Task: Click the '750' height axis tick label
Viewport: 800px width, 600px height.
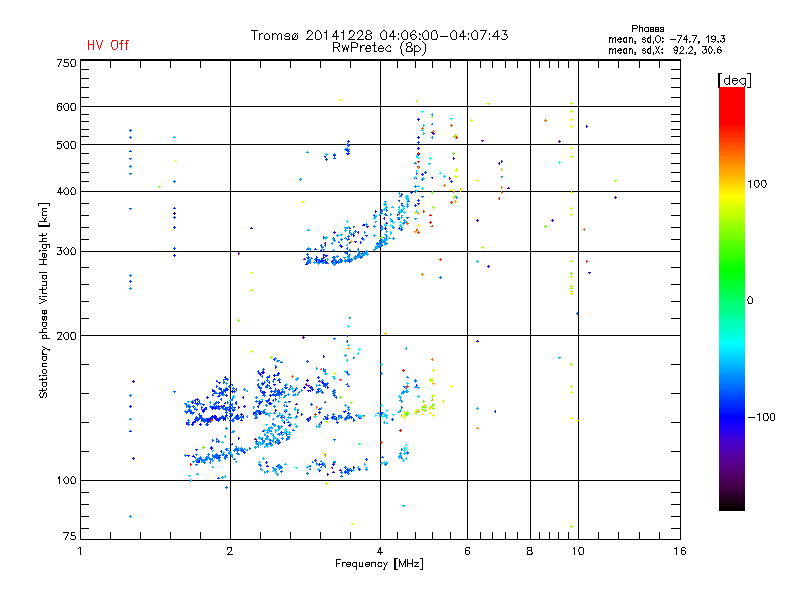Action: (x=66, y=63)
